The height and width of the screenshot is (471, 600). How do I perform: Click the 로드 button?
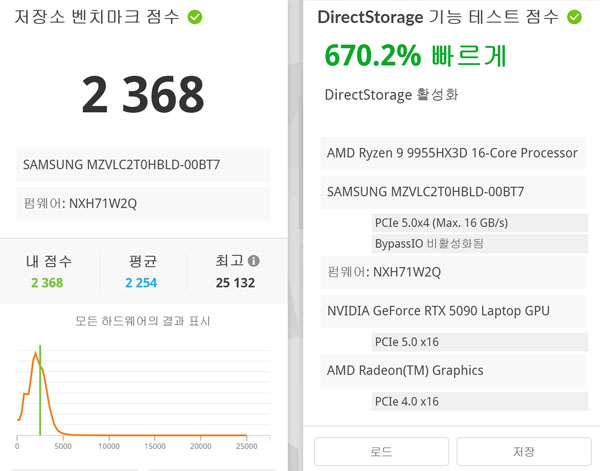coord(381,451)
